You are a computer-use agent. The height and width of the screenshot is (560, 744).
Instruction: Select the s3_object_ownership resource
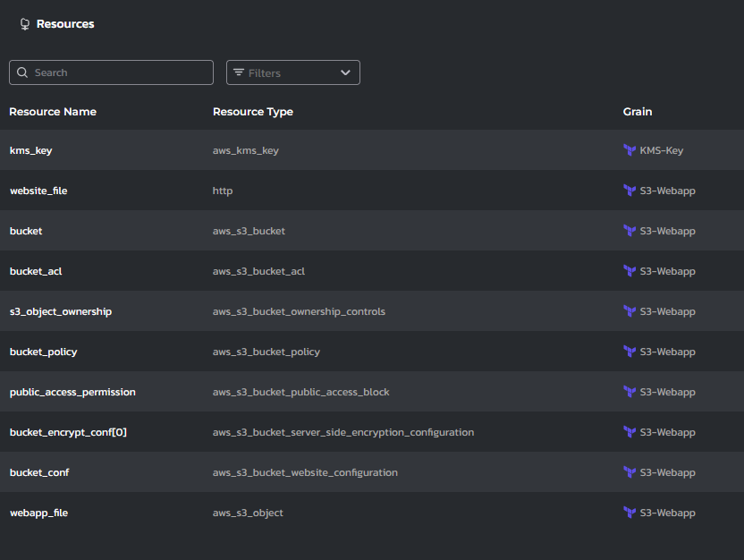61,311
